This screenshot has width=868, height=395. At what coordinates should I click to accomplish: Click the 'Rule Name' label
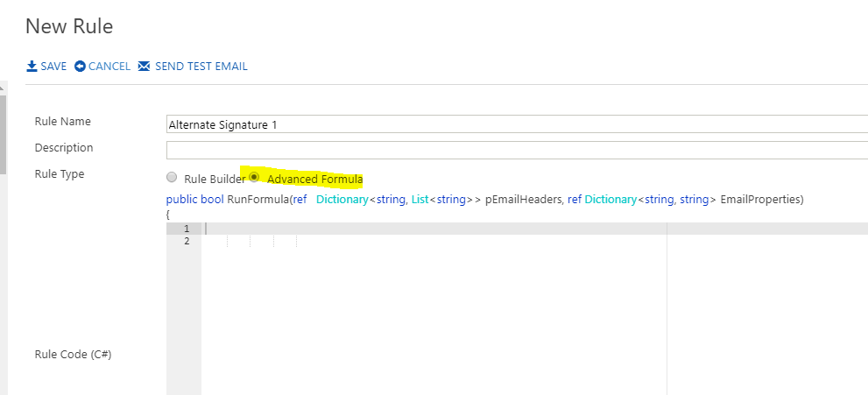[x=62, y=122]
